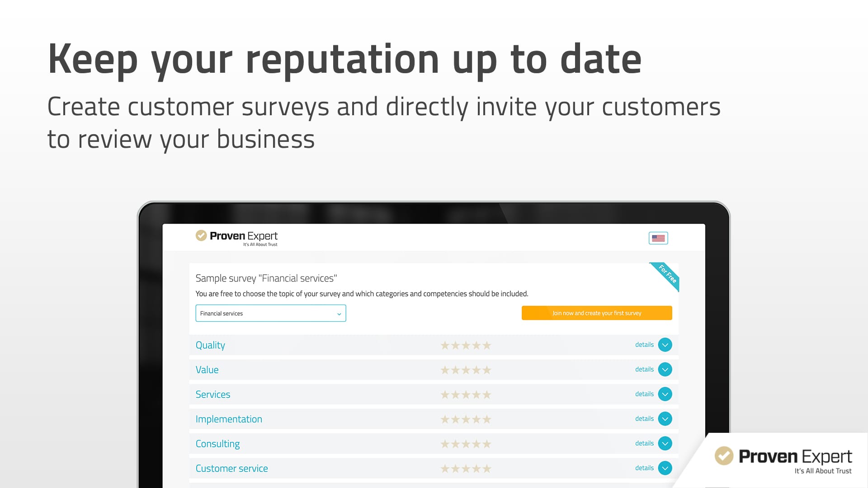Image resolution: width=868 pixels, height=488 pixels.
Task: Click the Services category title
Action: click(x=213, y=394)
